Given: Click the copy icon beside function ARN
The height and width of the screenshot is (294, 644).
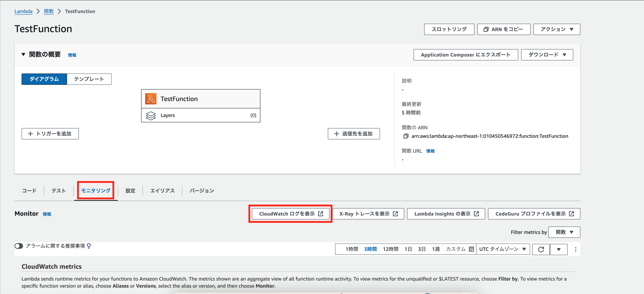Looking at the screenshot, I should tap(406, 136).
